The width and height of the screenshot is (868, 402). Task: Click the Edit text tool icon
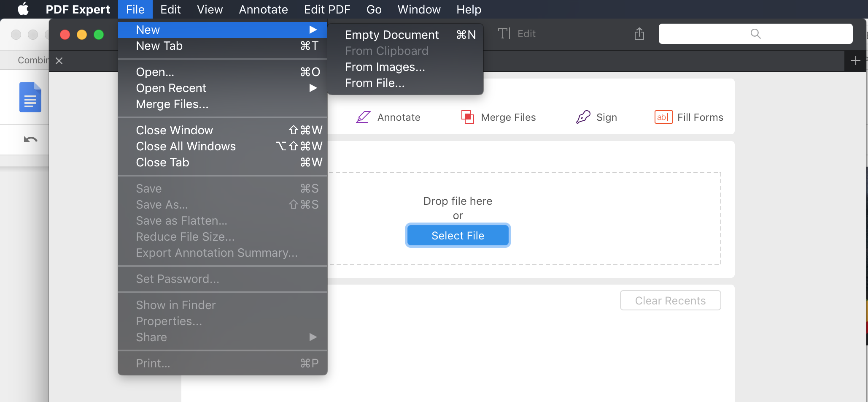pos(504,34)
